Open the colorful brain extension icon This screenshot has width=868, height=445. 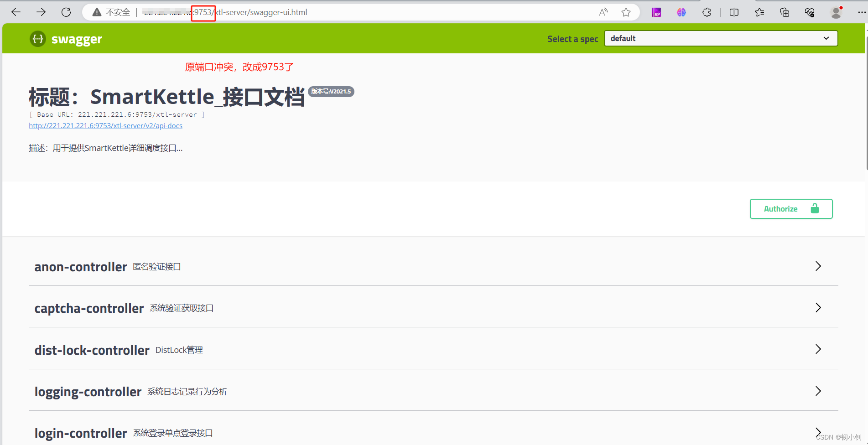[x=681, y=12]
